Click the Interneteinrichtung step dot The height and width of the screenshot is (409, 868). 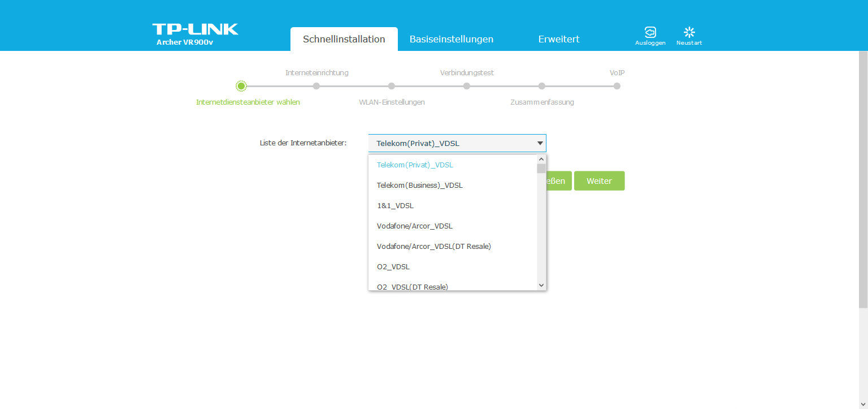click(316, 86)
